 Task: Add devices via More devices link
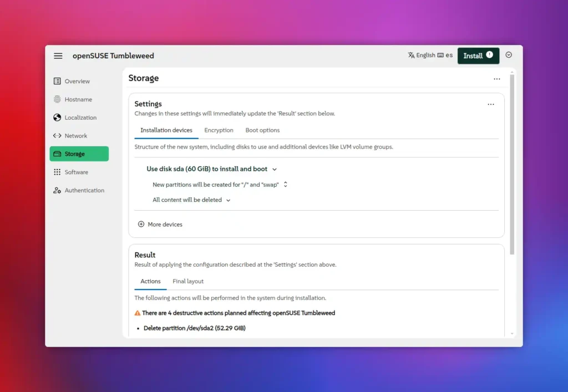pos(160,225)
